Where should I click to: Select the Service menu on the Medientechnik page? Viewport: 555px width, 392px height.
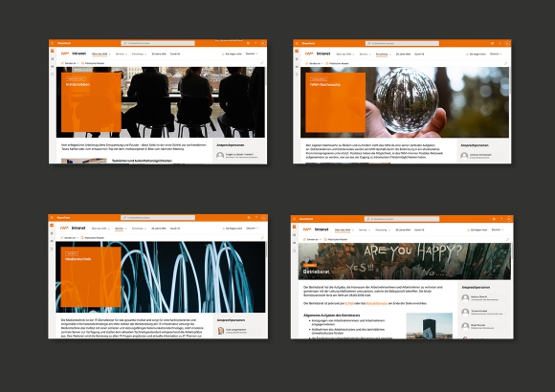121,229
